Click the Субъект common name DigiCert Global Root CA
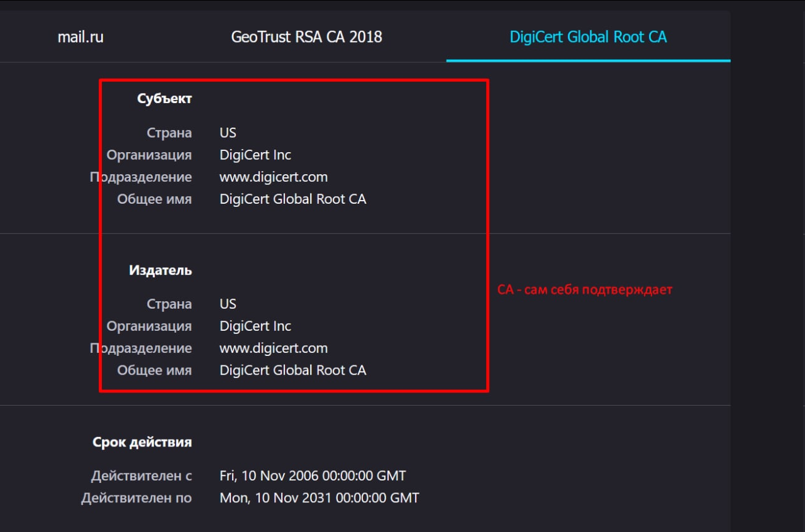Image resolution: width=805 pixels, height=532 pixels. pos(292,199)
